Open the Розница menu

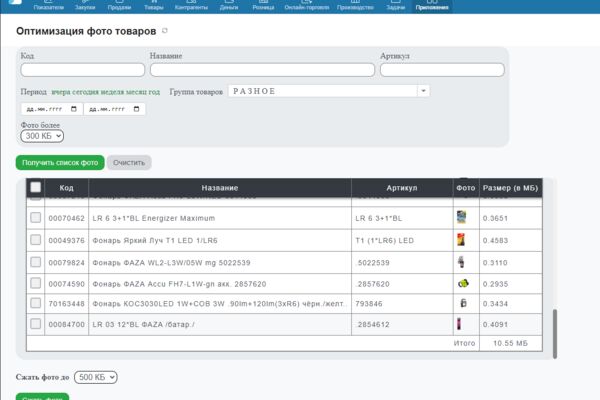[263, 5]
